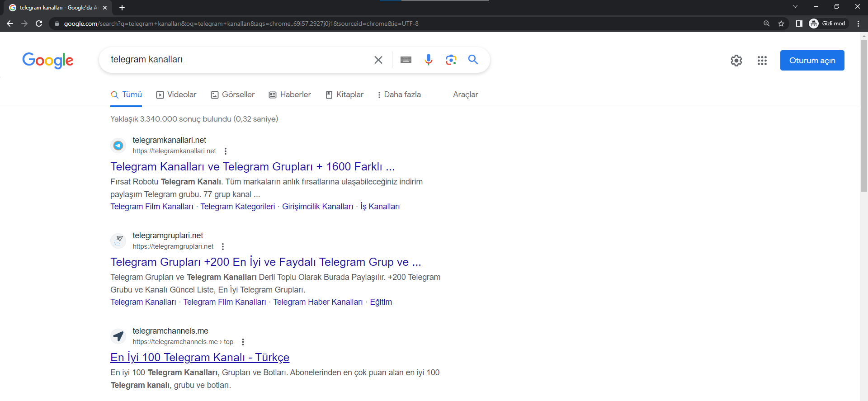Click the telegramkanallari.net site favicon

(x=118, y=146)
